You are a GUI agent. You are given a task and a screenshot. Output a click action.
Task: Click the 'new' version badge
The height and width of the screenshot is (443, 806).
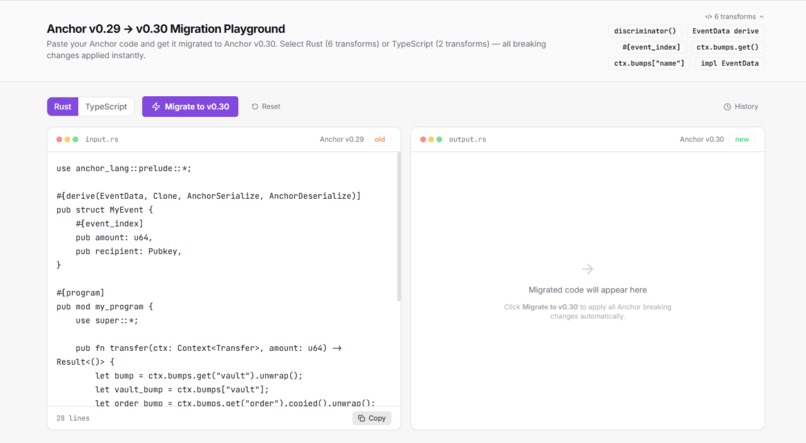(x=742, y=139)
